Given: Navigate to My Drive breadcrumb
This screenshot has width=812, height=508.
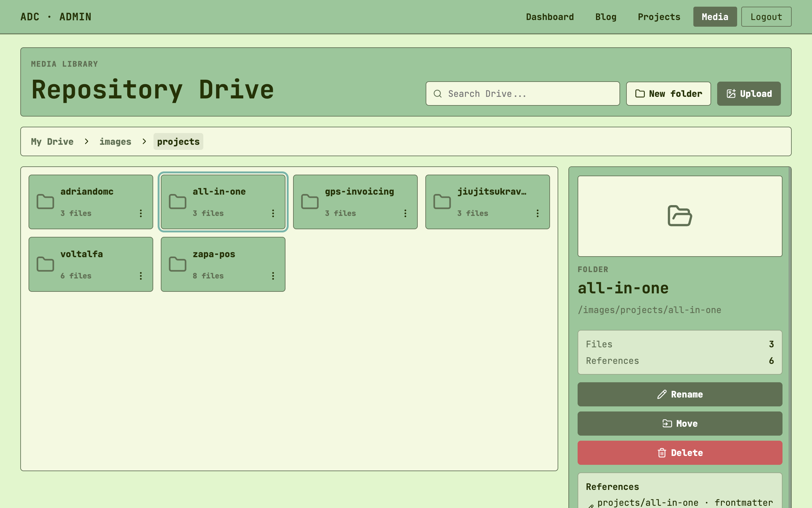Looking at the screenshot, I should (52, 142).
